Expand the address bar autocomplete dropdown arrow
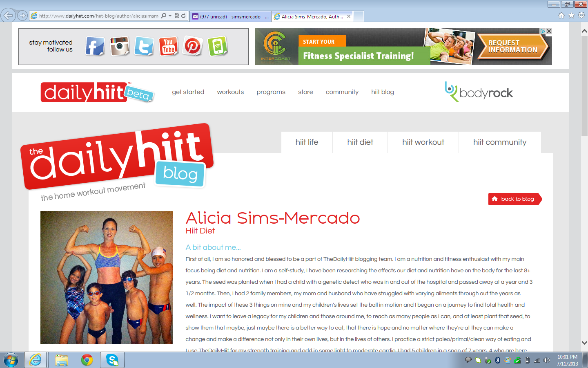The image size is (588, 368). pyautogui.click(x=170, y=16)
